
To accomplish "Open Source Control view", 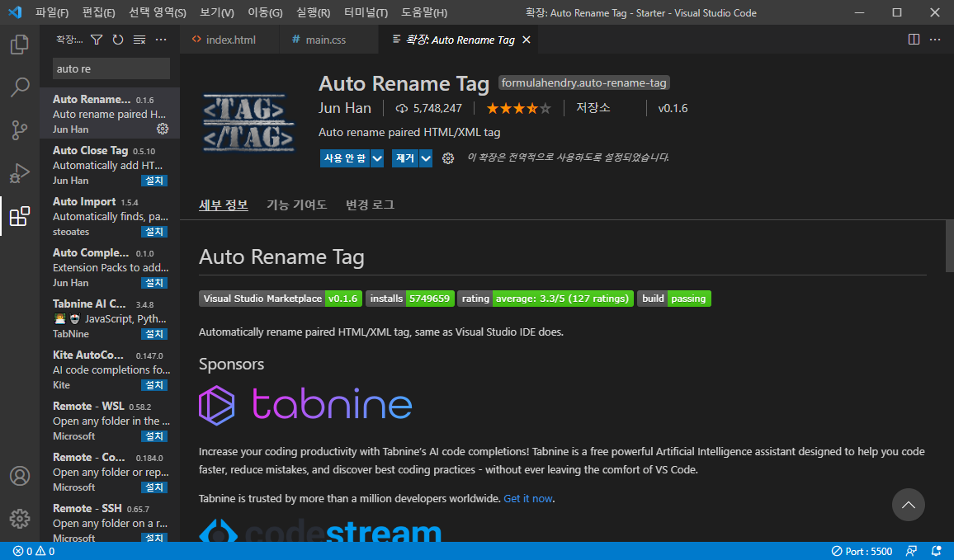I will pyautogui.click(x=20, y=130).
